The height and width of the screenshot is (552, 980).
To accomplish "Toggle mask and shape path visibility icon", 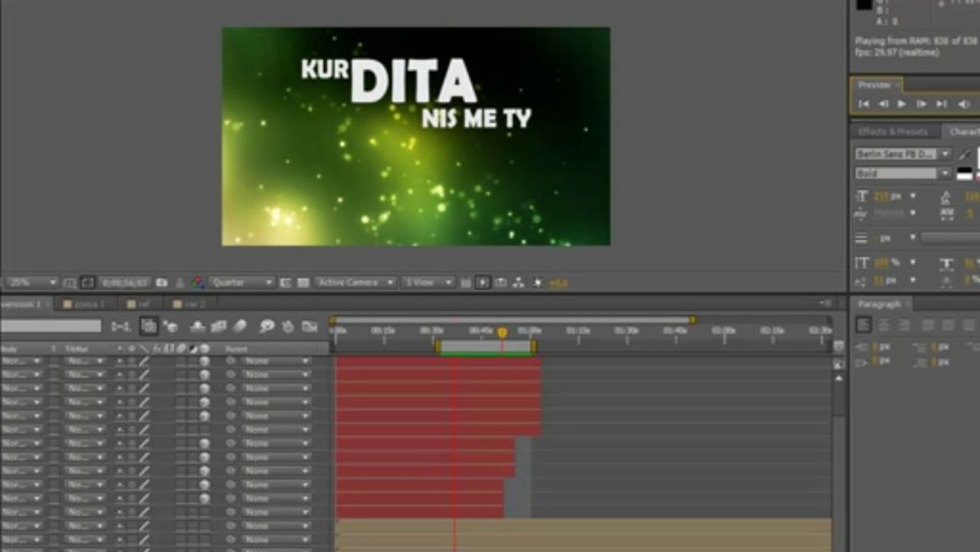I will coord(87,283).
